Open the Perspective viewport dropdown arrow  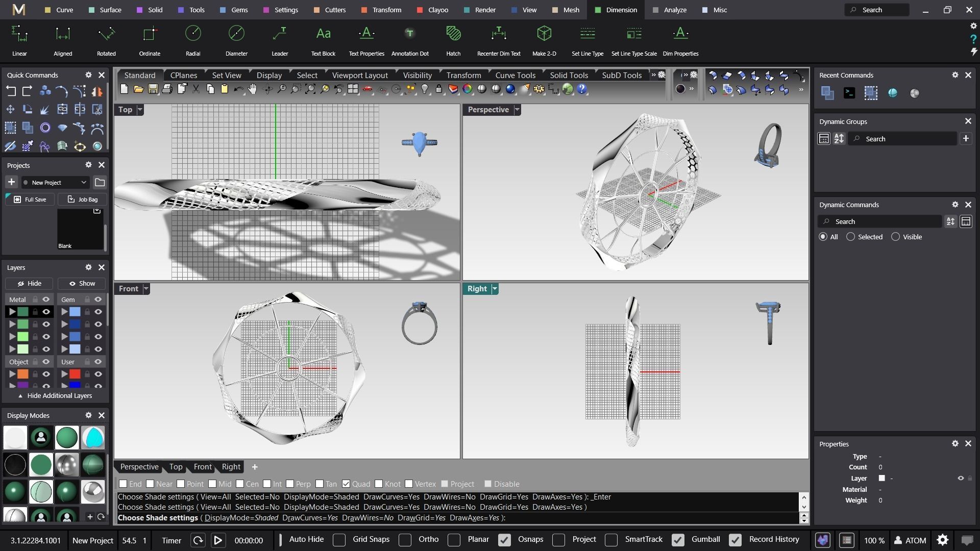(x=517, y=110)
